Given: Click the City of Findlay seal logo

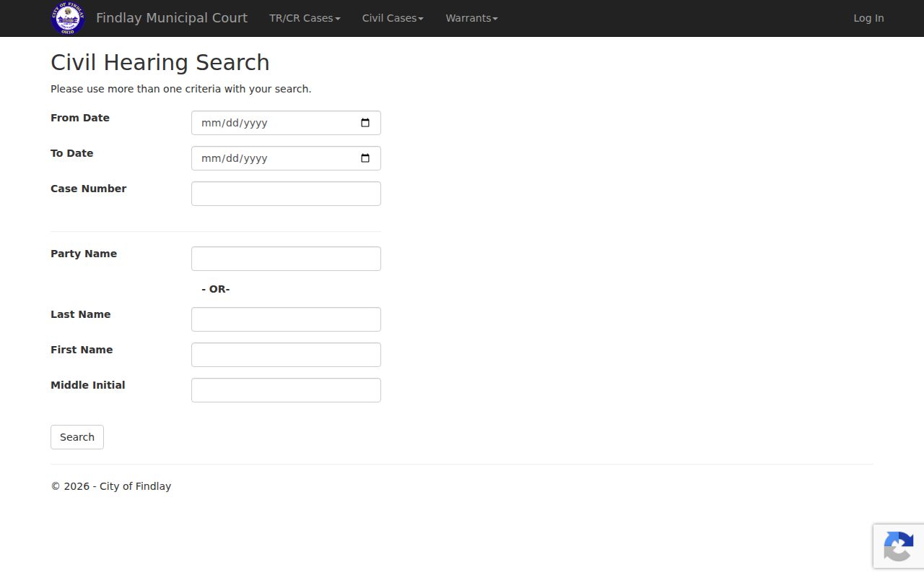Looking at the screenshot, I should point(68,18).
